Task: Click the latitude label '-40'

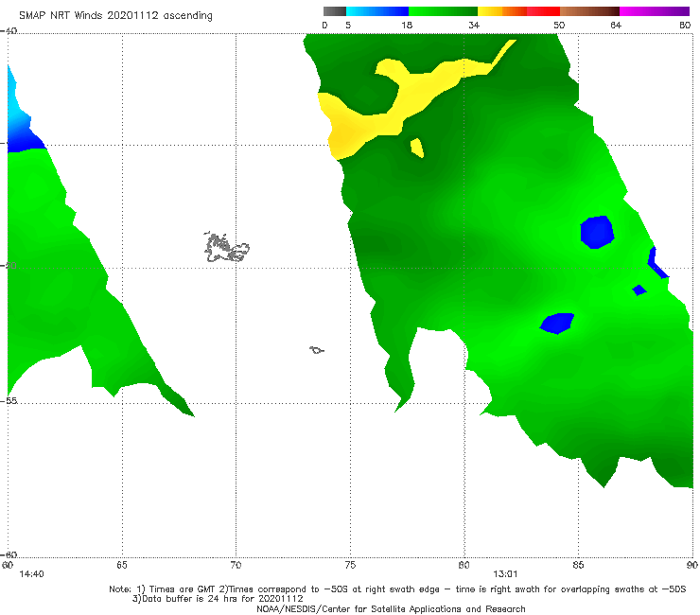Action: [x=9, y=30]
